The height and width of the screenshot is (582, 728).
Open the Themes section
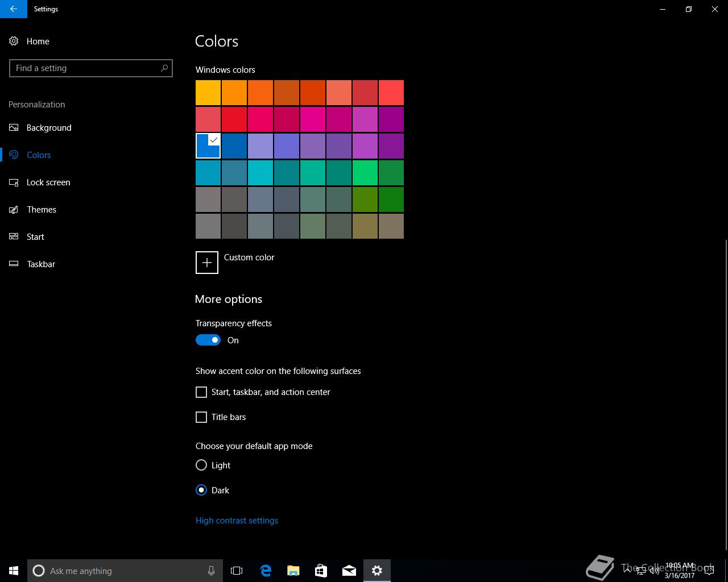click(42, 210)
